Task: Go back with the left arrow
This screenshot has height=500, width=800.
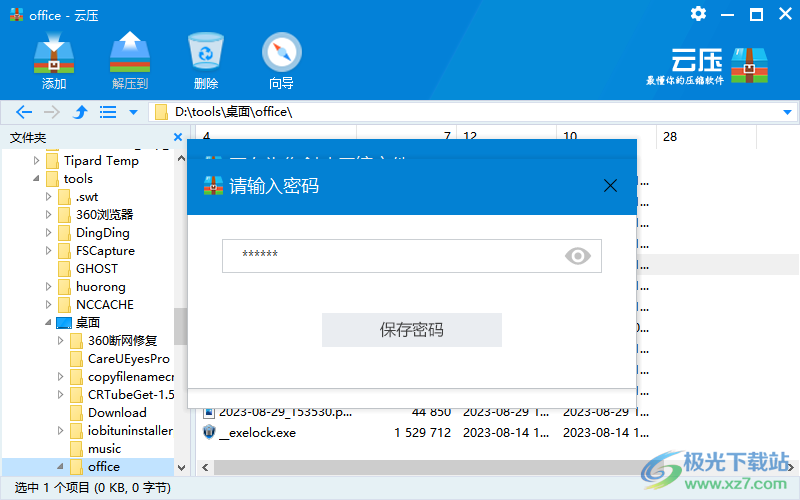Action: pos(24,112)
